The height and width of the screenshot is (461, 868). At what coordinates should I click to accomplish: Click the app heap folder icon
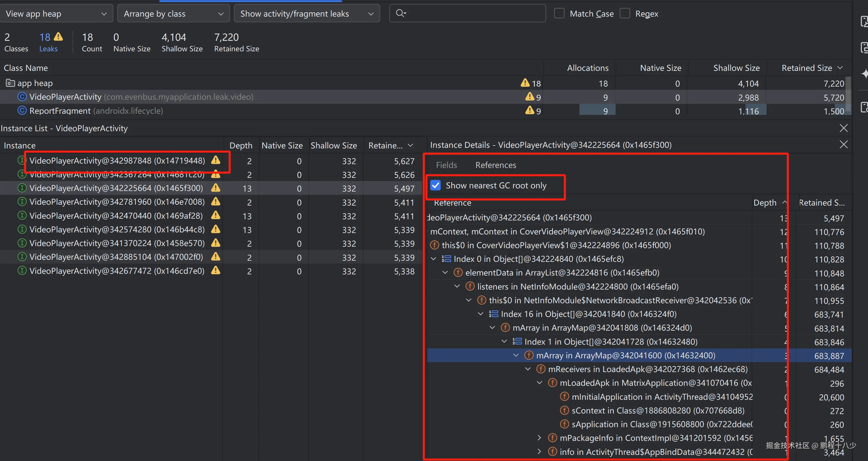(10, 83)
